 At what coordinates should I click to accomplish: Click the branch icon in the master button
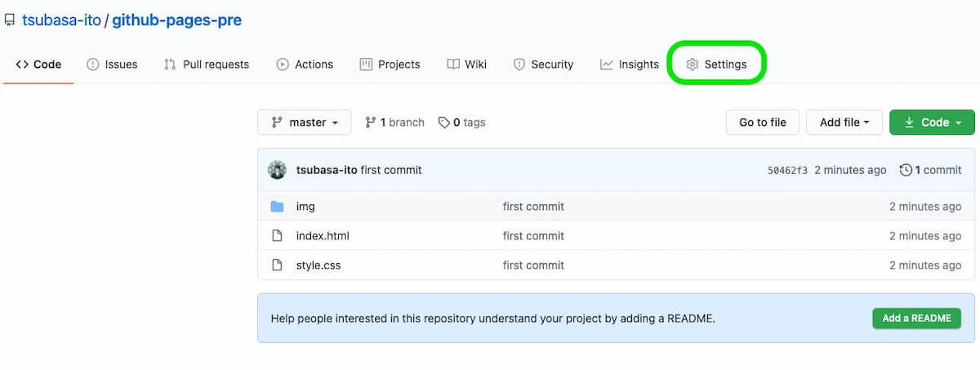click(277, 123)
